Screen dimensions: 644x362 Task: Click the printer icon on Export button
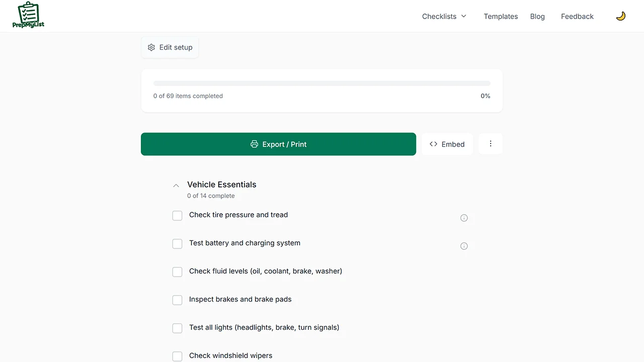tap(254, 144)
